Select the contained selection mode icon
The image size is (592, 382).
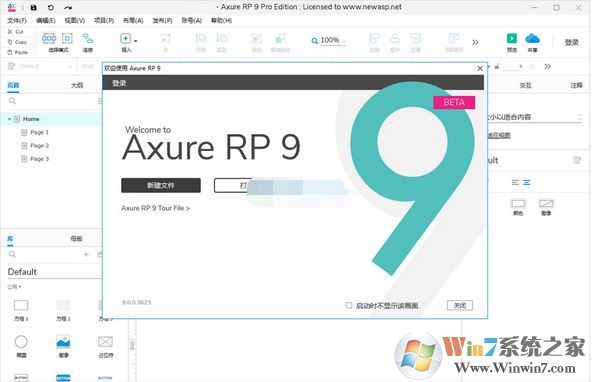67,38
